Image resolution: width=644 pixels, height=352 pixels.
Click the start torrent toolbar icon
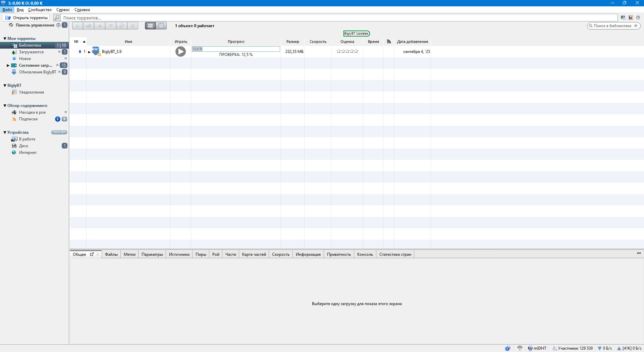point(77,26)
